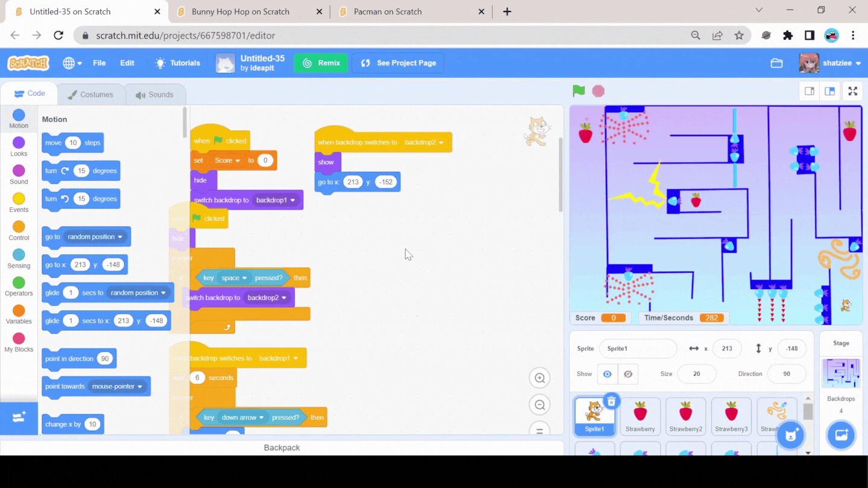
Task: Show the sprite using the eye icon
Action: 607,374
